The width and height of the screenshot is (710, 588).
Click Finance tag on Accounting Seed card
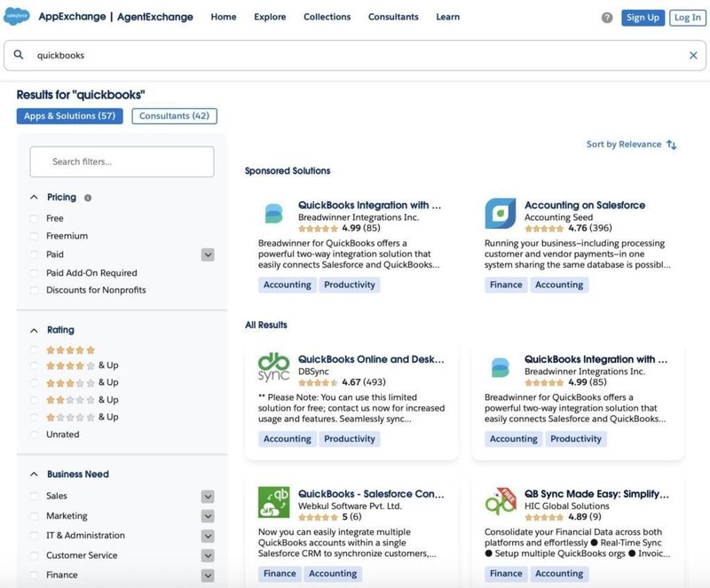pyautogui.click(x=506, y=285)
